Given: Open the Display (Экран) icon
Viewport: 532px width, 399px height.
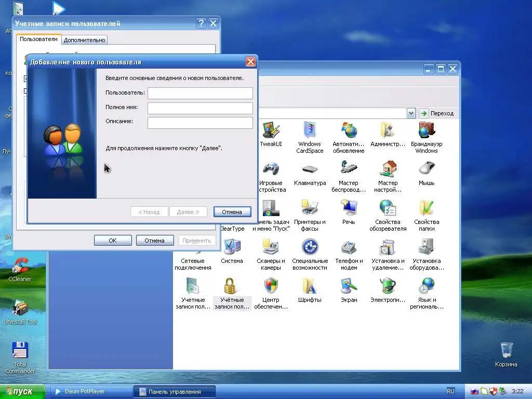Looking at the screenshot, I should coord(349,286).
